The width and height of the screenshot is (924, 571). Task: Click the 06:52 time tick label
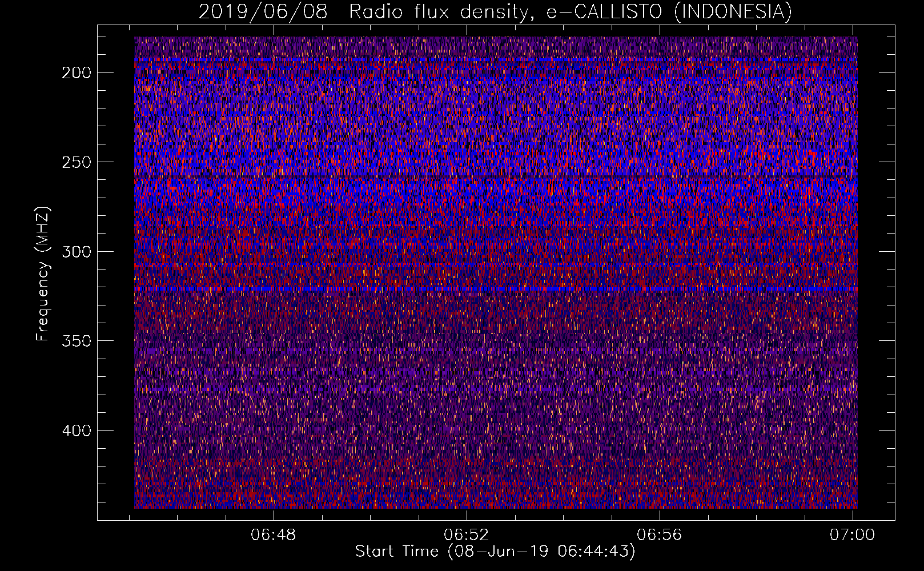coord(467,535)
